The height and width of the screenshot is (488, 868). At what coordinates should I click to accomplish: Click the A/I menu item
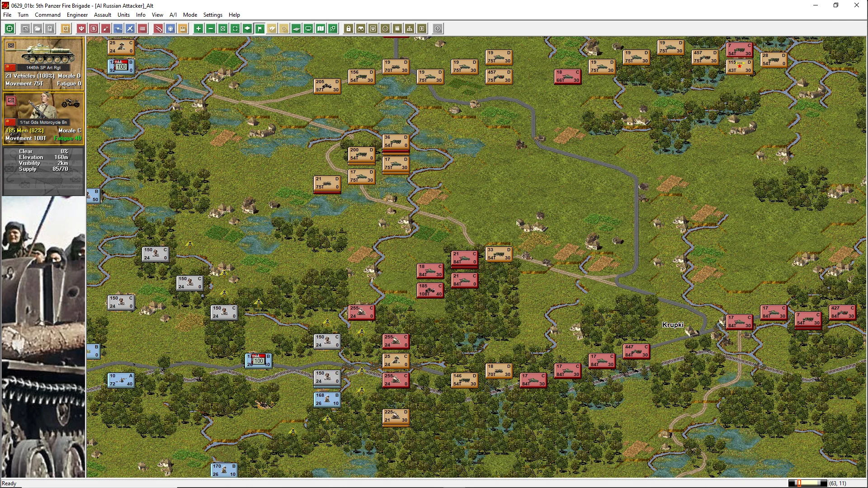[x=173, y=15]
